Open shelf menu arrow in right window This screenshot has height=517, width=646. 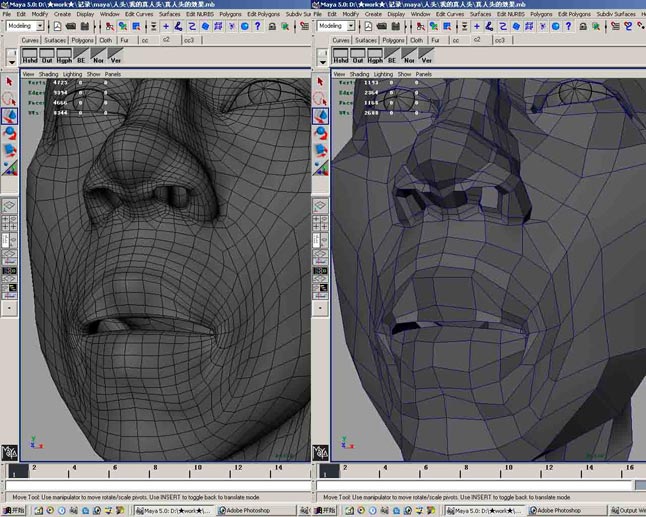(x=322, y=62)
